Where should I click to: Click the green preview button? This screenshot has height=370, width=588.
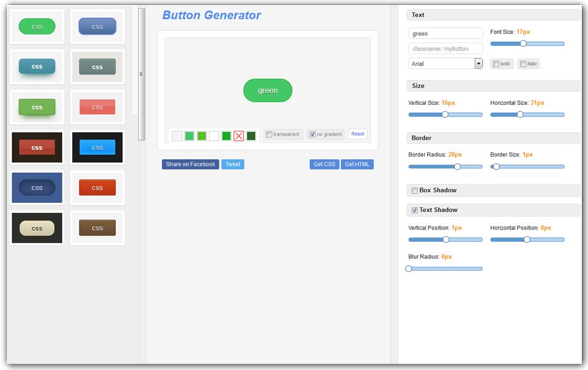[x=267, y=90]
